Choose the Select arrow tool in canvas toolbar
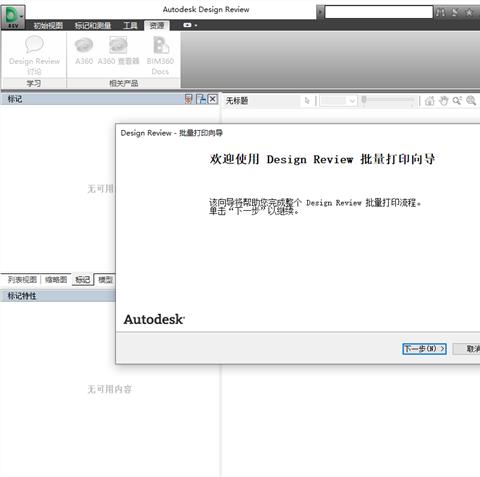The height and width of the screenshot is (477, 480). point(307,100)
